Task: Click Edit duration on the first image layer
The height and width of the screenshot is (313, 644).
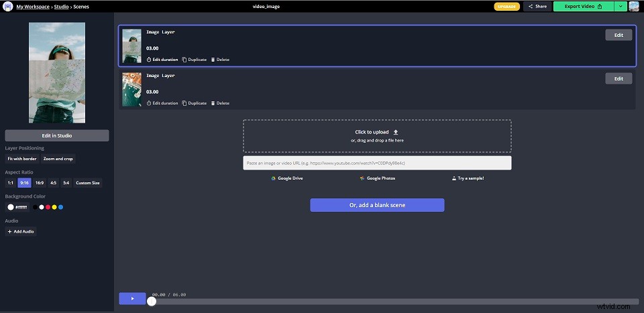Action: click(162, 60)
